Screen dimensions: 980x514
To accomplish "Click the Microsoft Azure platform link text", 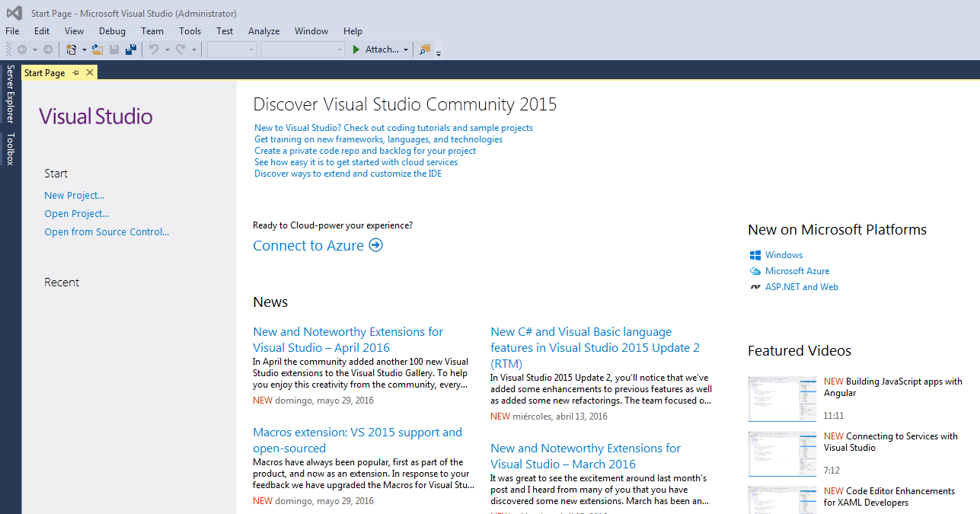I will point(797,271).
